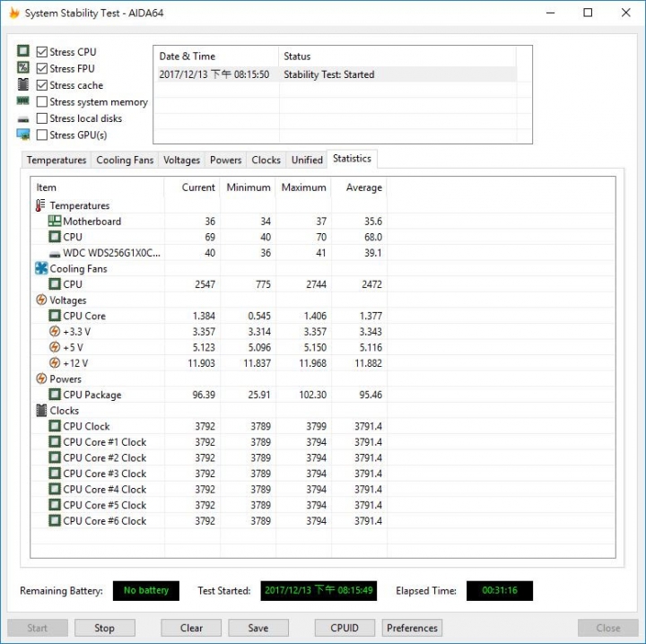The width and height of the screenshot is (646, 644).
Task: Open the CPUID panel
Action: point(345,628)
